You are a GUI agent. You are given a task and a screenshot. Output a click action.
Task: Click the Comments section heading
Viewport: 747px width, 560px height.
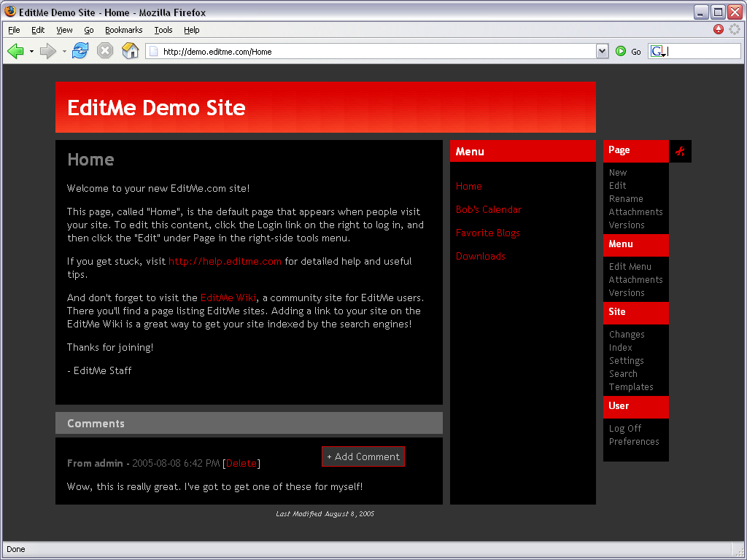96,424
